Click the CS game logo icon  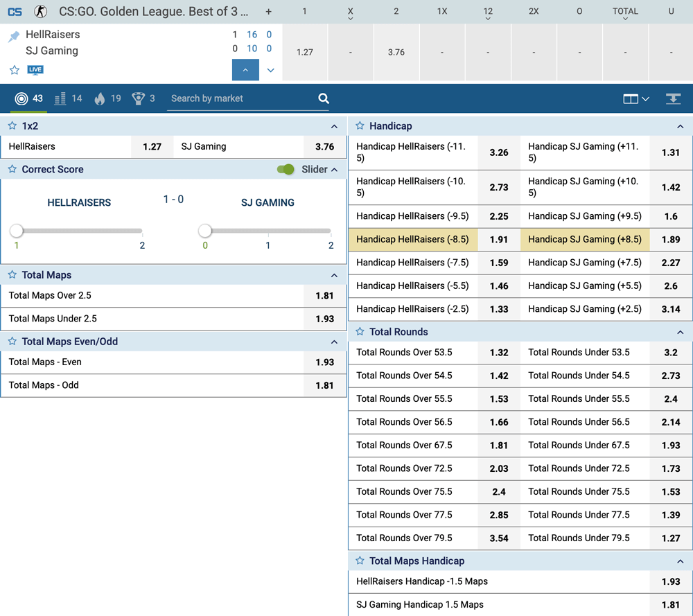tap(15, 12)
